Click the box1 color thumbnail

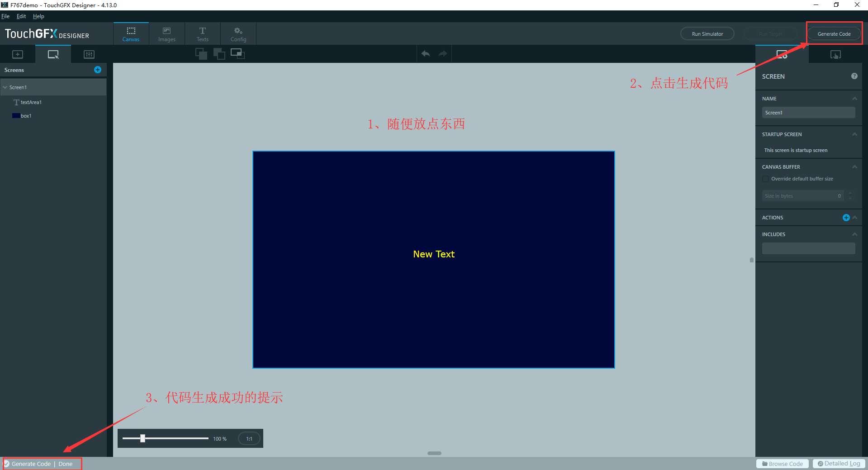coord(16,116)
